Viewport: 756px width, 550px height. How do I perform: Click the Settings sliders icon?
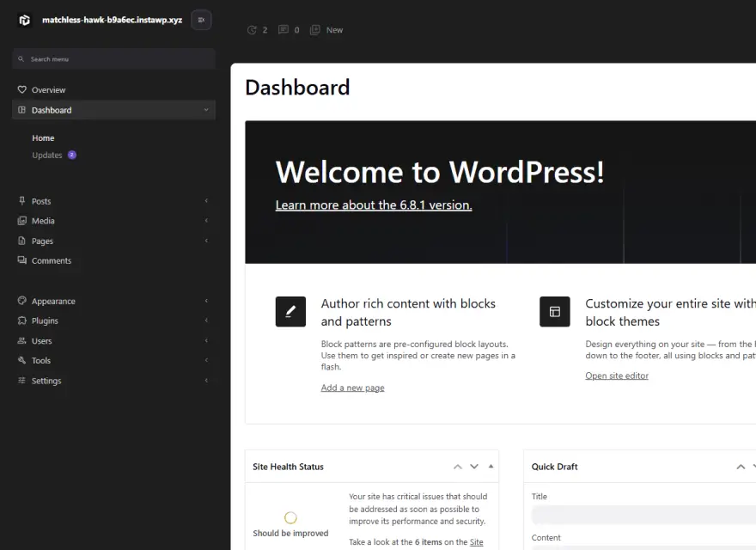coord(21,380)
